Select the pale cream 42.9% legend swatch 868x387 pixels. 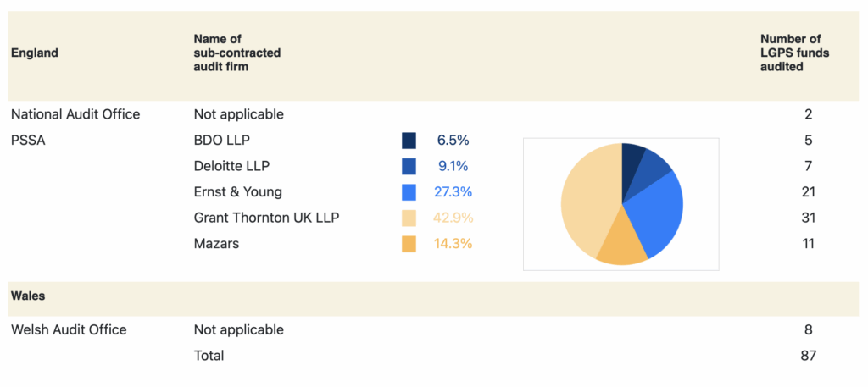409,218
